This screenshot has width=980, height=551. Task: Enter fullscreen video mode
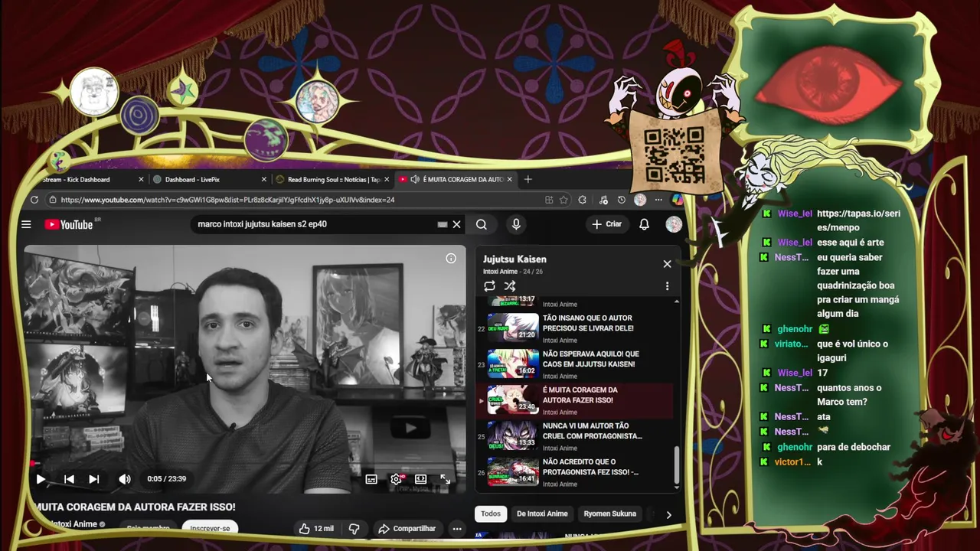(x=445, y=479)
